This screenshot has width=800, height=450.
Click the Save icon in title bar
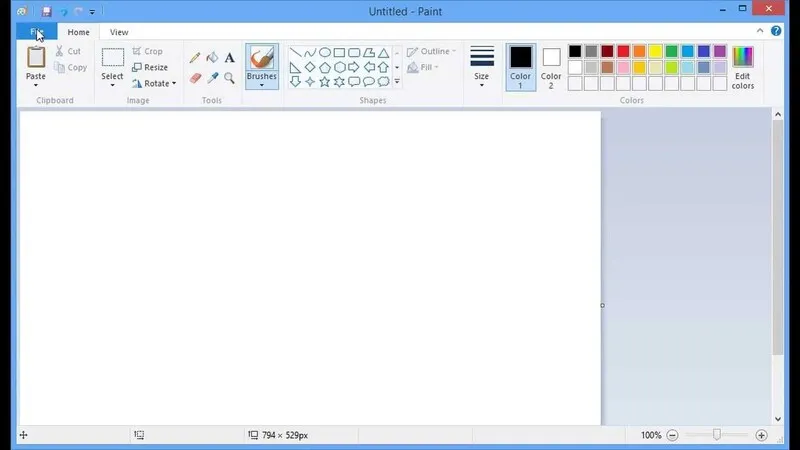[x=46, y=12]
